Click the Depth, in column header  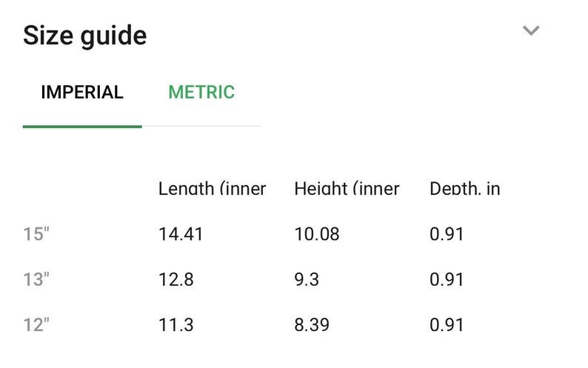click(464, 188)
